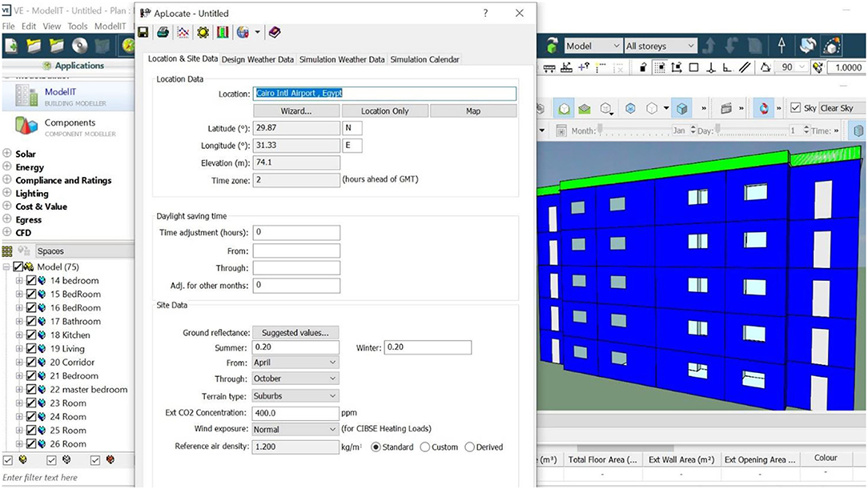This screenshot has width=868, height=489.
Task: Expand the Compliance and Ratings group
Action: point(7,180)
